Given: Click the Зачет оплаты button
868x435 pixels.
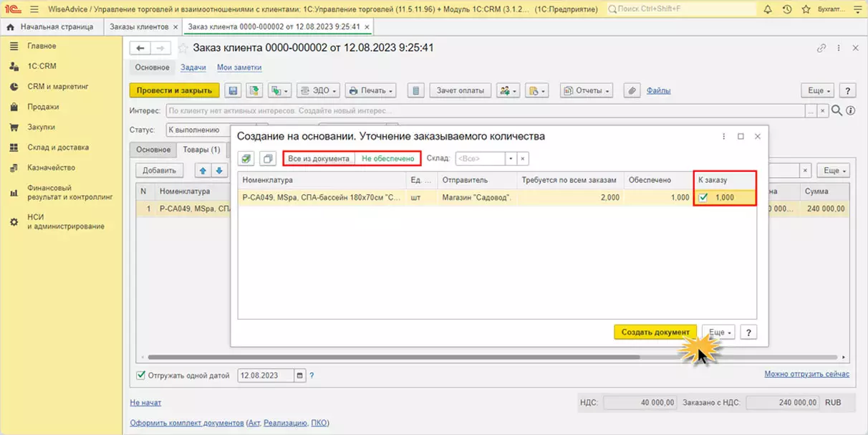Looking at the screenshot, I should (x=460, y=91).
